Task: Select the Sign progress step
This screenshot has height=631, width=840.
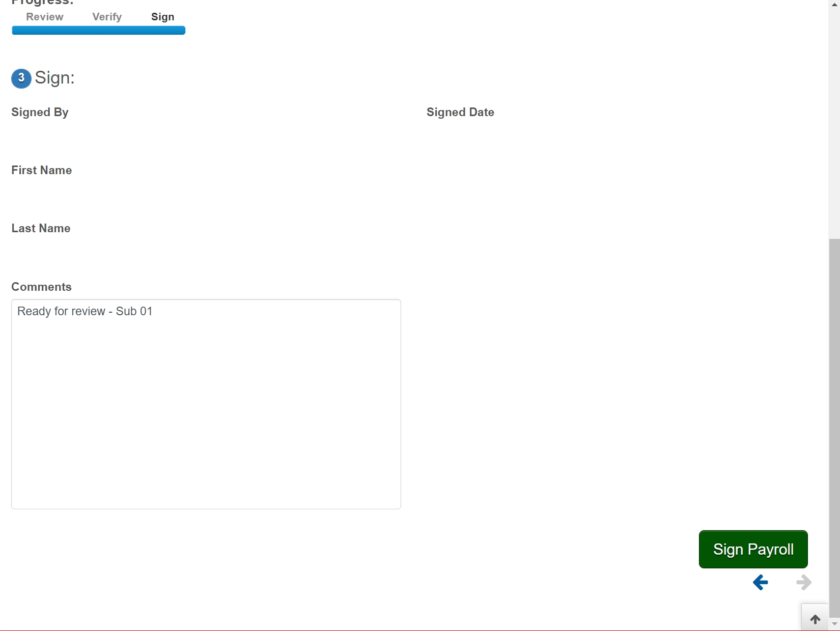Action: [163, 17]
